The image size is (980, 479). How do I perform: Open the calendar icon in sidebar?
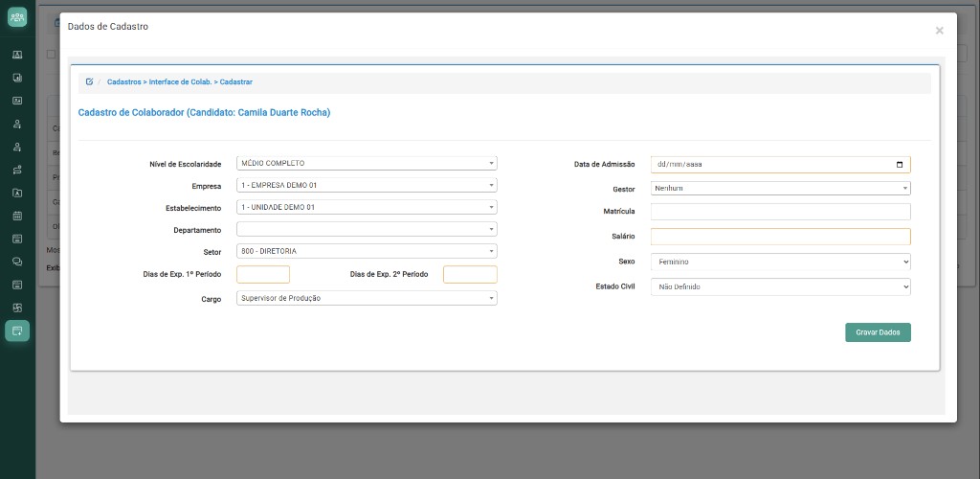point(17,216)
